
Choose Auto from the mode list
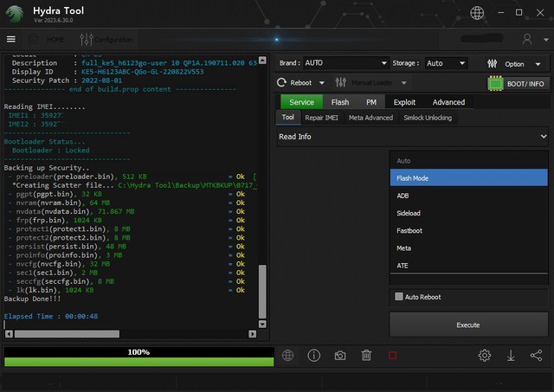pyautogui.click(x=469, y=161)
